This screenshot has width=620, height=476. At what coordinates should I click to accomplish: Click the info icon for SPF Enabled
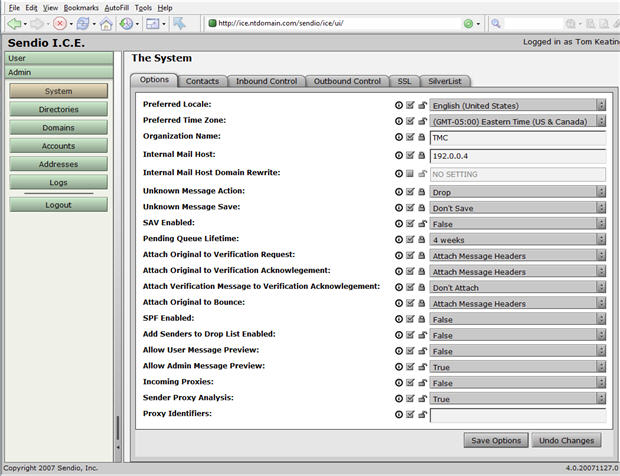[x=400, y=318]
